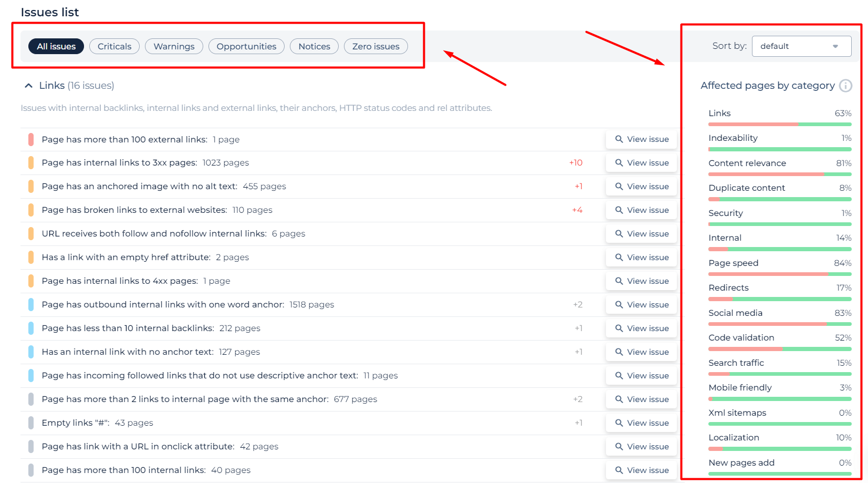868x483 pixels.
Task: Click the info icon beside Affected pages by category
Action: (x=845, y=86)
